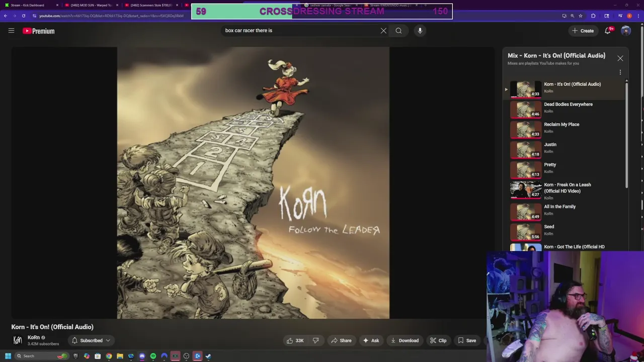
Task: Save the video to a playlist
Action: (x=467, y=340)
